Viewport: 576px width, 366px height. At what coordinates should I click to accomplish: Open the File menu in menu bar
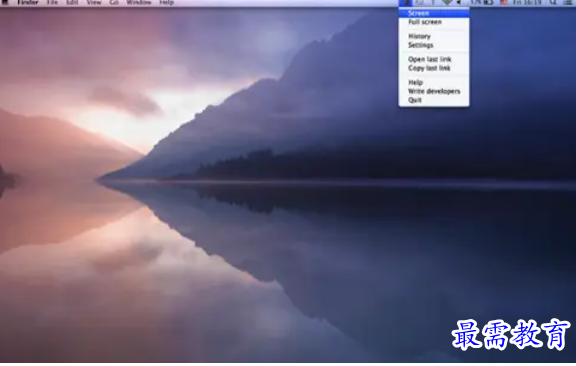[x=52, y=2]
